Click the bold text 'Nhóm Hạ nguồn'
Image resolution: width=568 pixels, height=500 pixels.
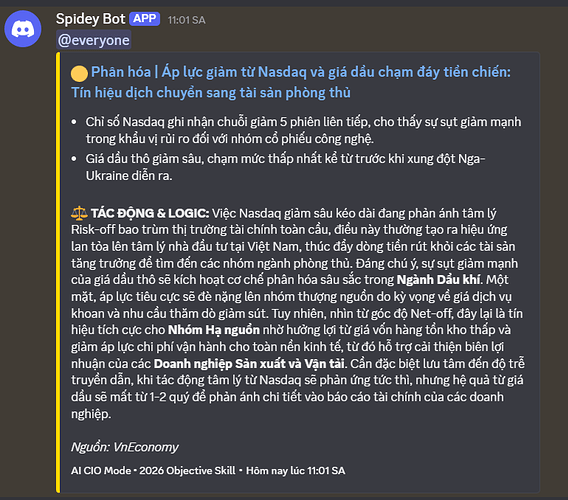tap(214, 330)
